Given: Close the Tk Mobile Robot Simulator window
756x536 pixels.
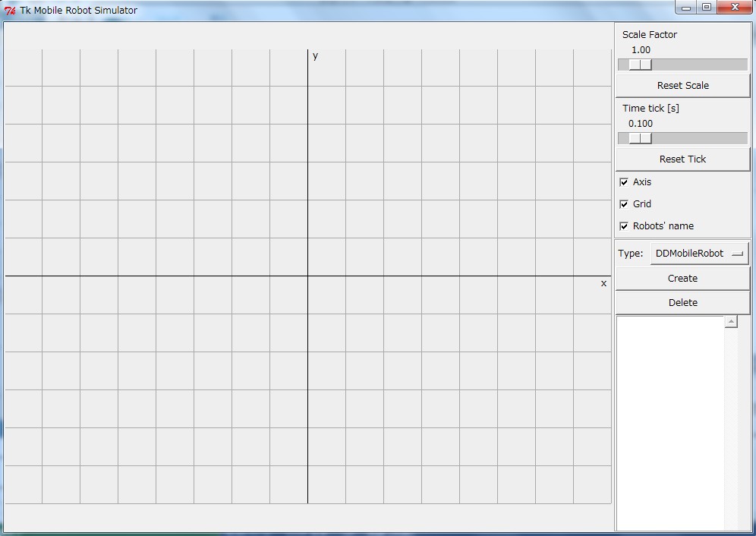Looking at the screenshot, I should [735, 8].
